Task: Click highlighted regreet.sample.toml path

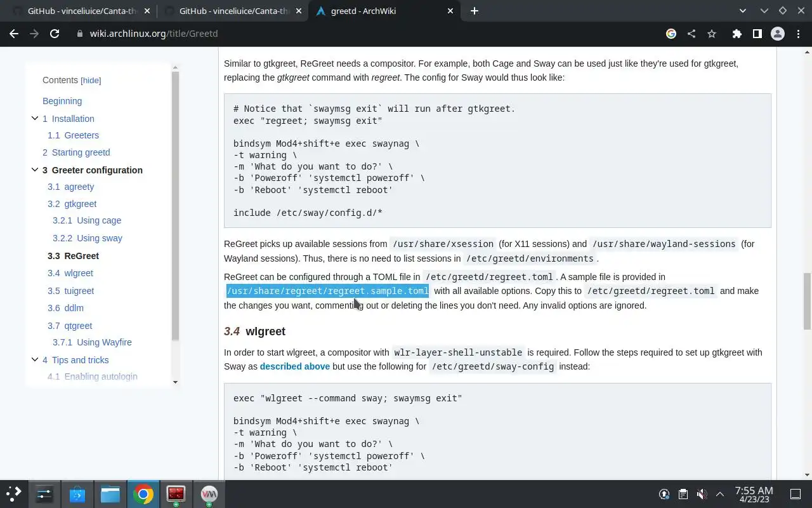Action: coord(327,291)
